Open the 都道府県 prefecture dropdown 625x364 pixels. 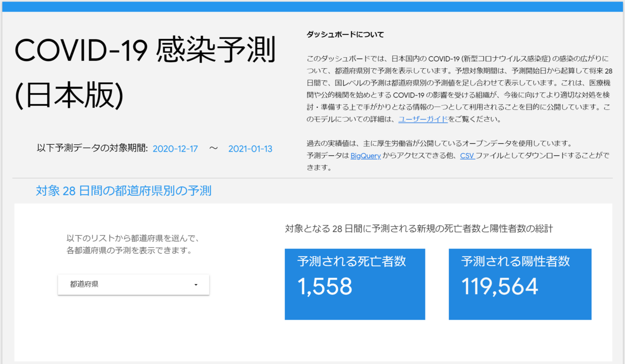[x=133, y=284]
